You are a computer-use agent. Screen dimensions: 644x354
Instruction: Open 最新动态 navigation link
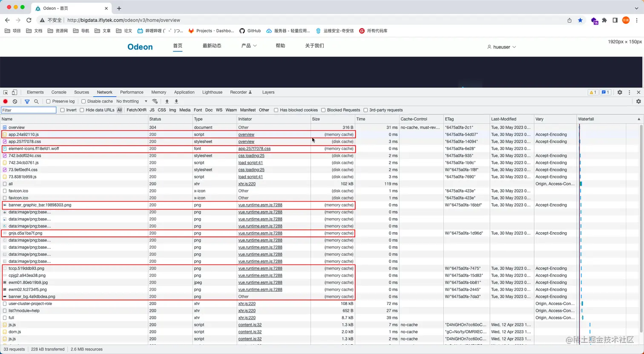pos(212,46)
